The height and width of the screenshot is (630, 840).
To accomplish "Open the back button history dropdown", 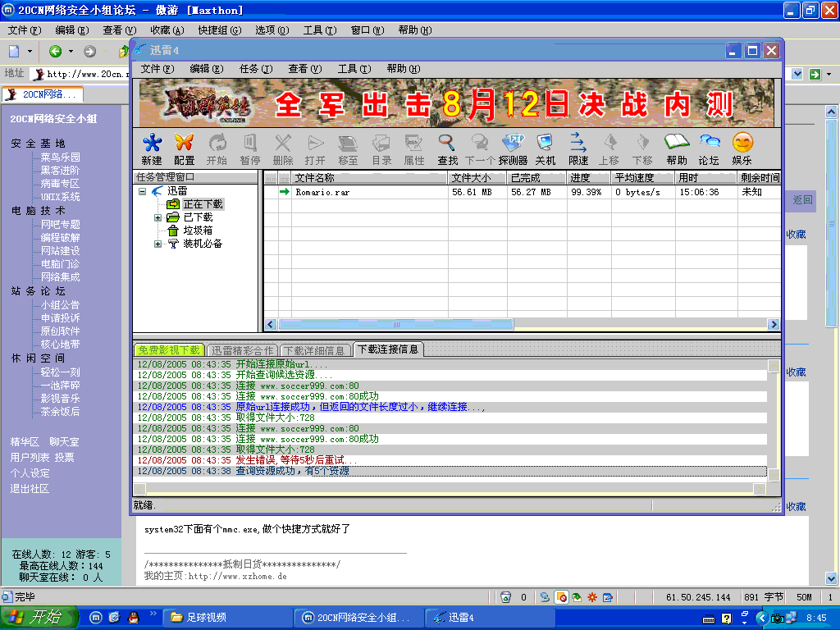I will [x=71, y=51].
